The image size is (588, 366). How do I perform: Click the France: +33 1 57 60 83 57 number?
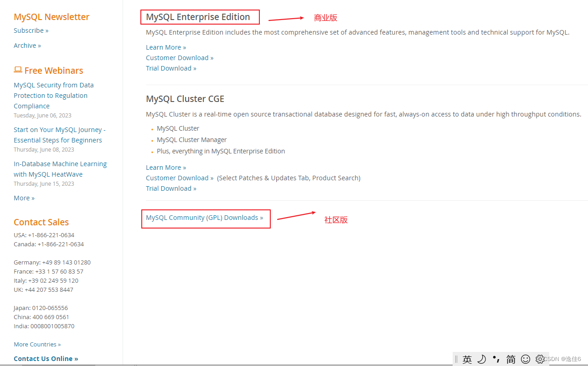pyautogui.click(x=48, y=272)
